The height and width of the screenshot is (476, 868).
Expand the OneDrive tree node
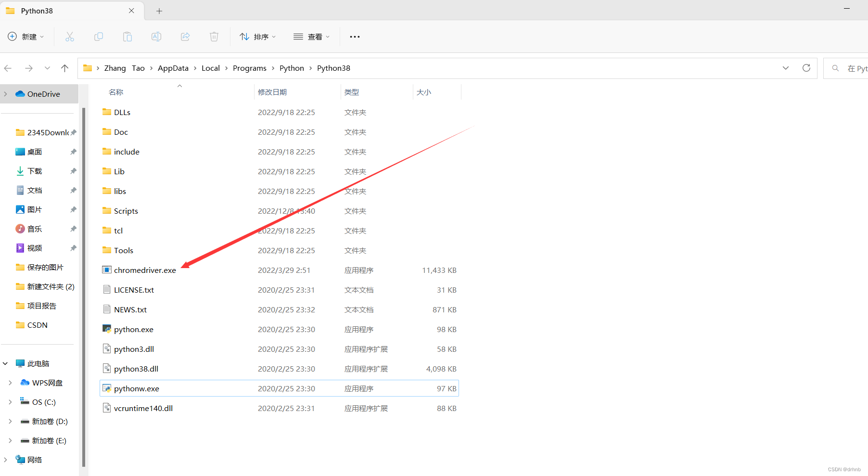[6, 94]
